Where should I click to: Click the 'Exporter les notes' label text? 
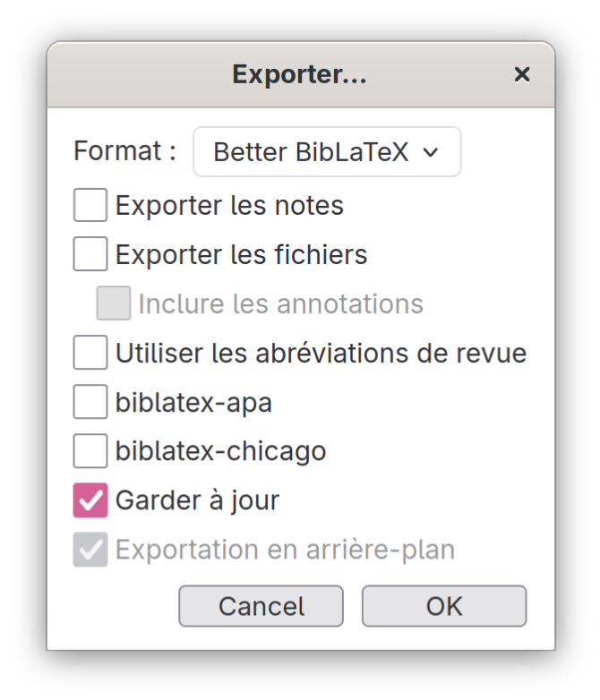[229, 205]
